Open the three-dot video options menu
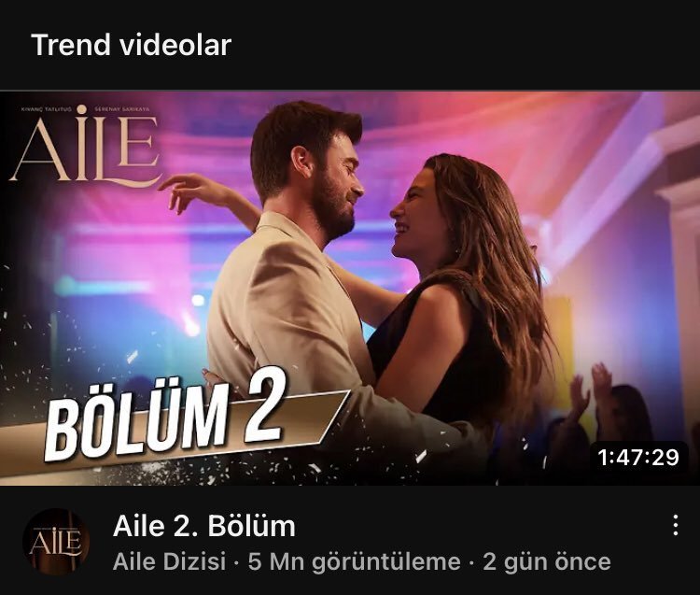Image resolution: width=700 pixels, height=595 pixels. (x=676, y=525)
